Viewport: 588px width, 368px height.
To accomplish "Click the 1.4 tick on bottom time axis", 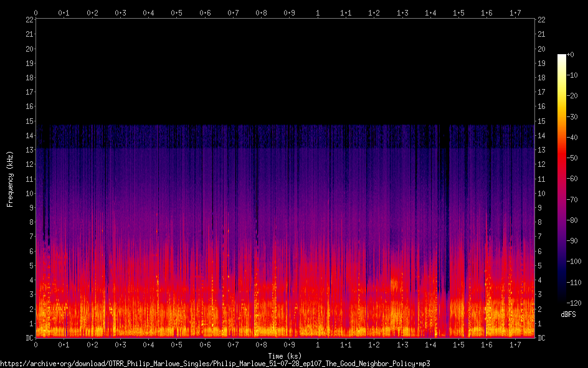I will pos(430,345).
